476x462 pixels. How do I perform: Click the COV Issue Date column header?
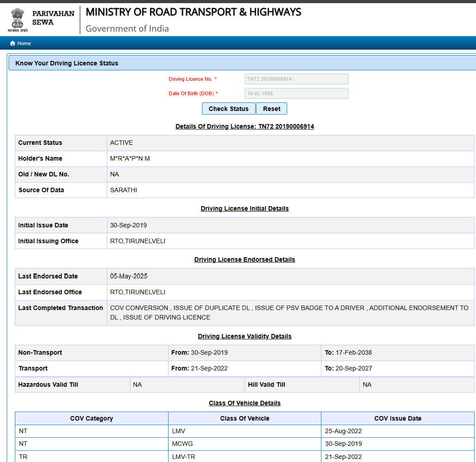click(398, 418)
